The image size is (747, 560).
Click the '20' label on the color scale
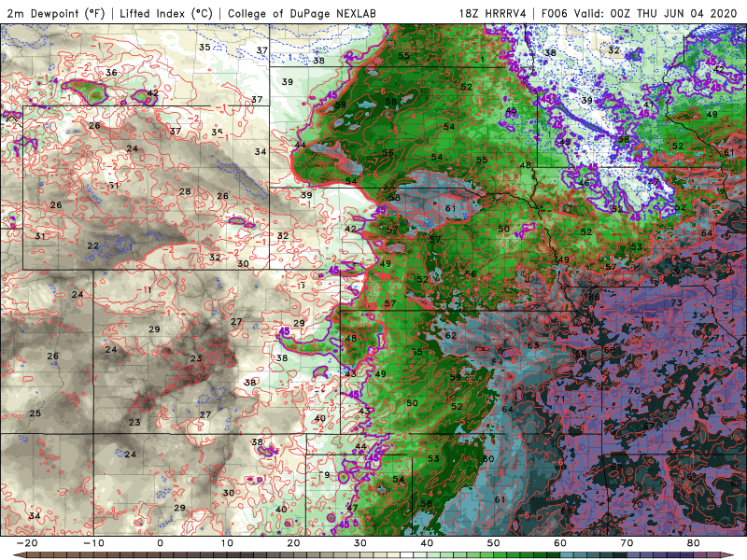[293, 543]
